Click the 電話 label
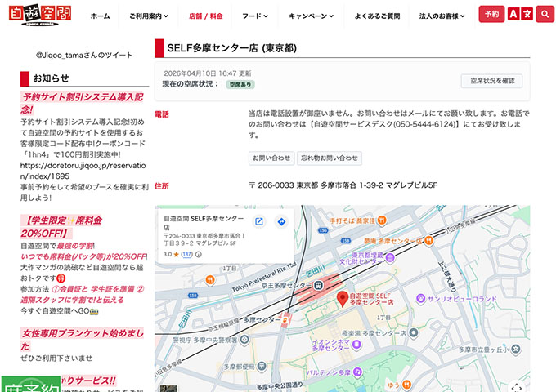 tap(162, 114)
